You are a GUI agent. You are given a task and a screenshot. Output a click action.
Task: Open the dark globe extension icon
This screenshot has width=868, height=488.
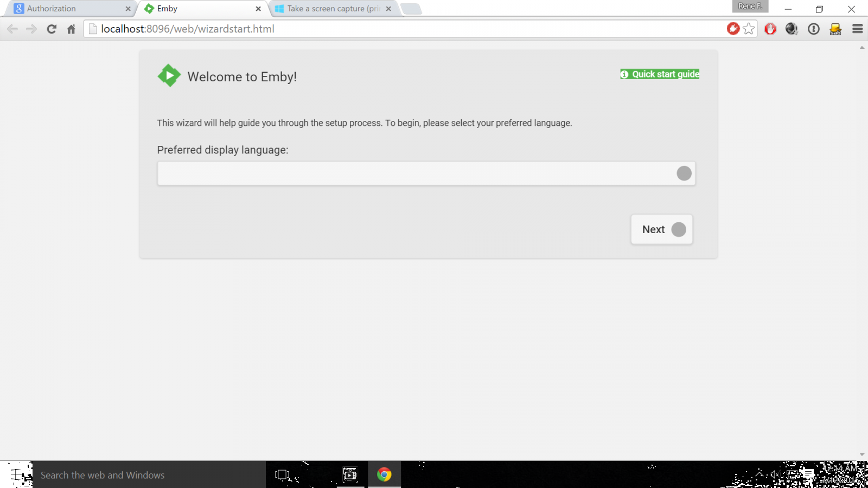(x=792, y=29)
